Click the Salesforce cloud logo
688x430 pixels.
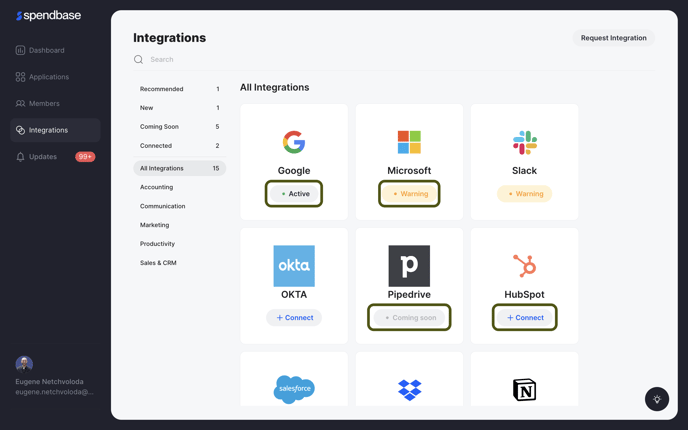click(x=294, y=389)
